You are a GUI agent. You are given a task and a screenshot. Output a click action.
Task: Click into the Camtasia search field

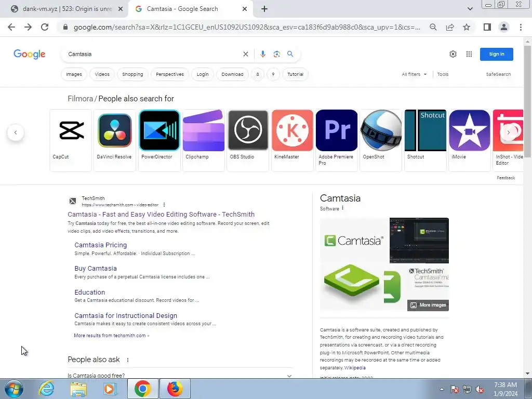[153, 54]
